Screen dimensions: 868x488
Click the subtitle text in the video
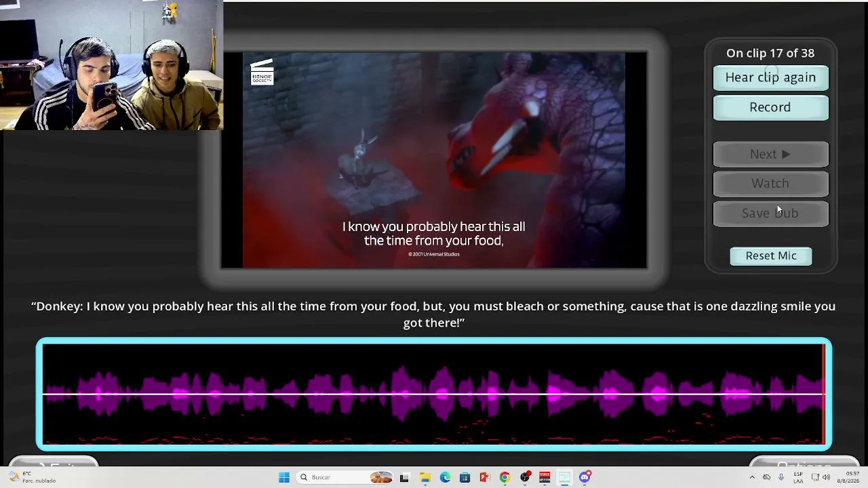coord(433,233)
